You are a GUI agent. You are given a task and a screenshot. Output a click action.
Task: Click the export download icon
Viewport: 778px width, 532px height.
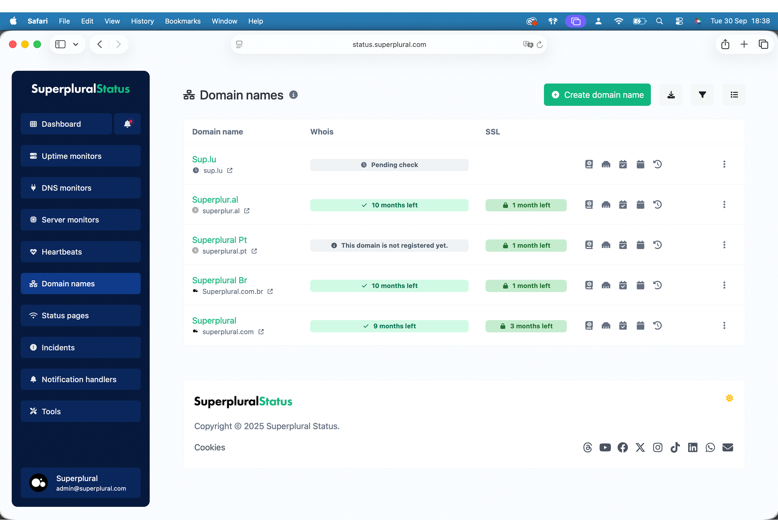click(671, 95)
